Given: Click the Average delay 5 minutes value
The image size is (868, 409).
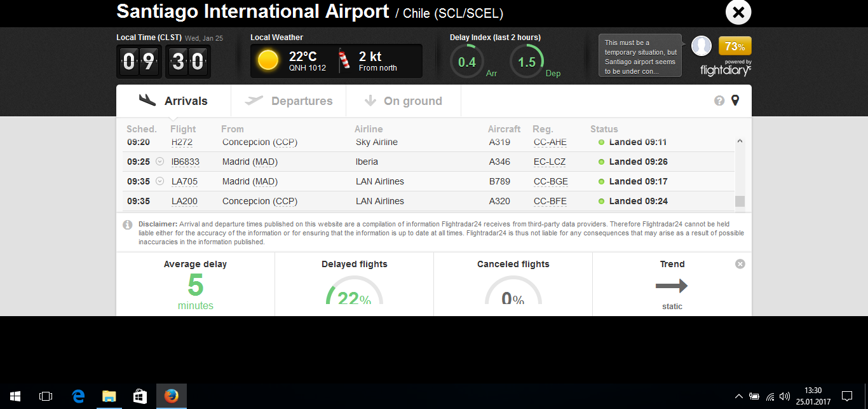Looking at the screenshot, I should pos(196,291).
